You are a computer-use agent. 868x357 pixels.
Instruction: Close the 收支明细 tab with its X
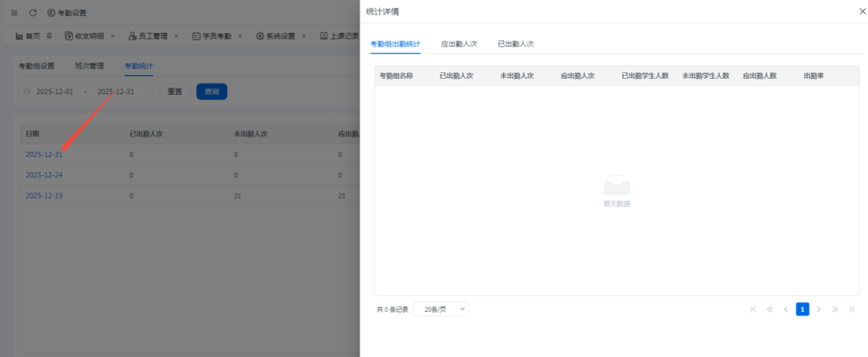113,36
